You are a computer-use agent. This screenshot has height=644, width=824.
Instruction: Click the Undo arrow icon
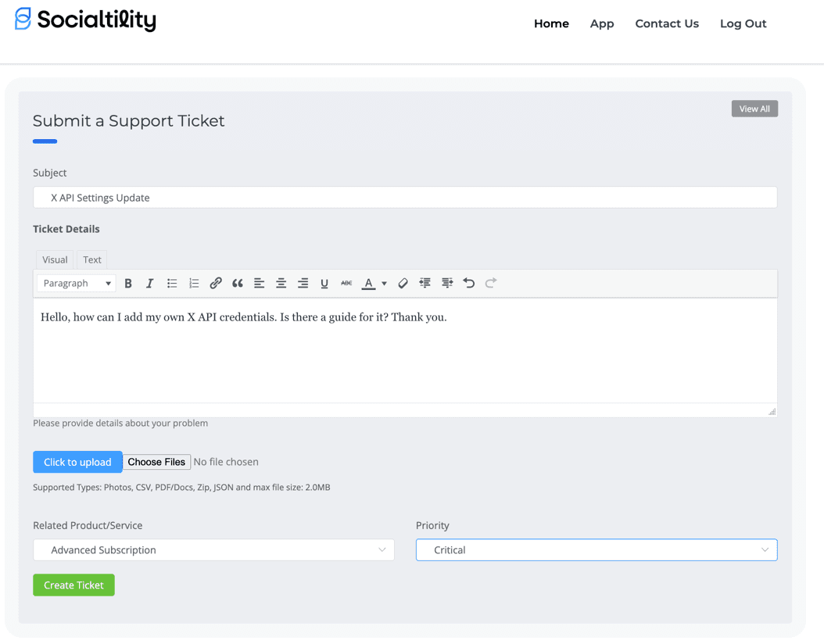[468, 283]
